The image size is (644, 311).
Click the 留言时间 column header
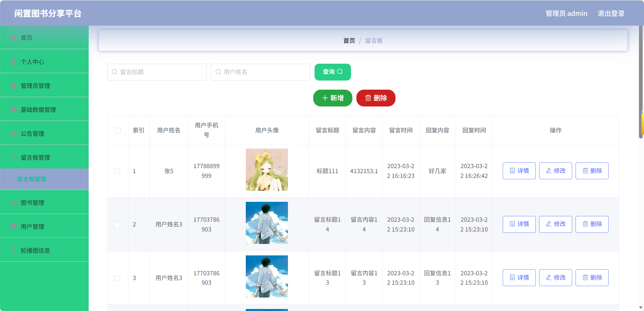[401, 130]
